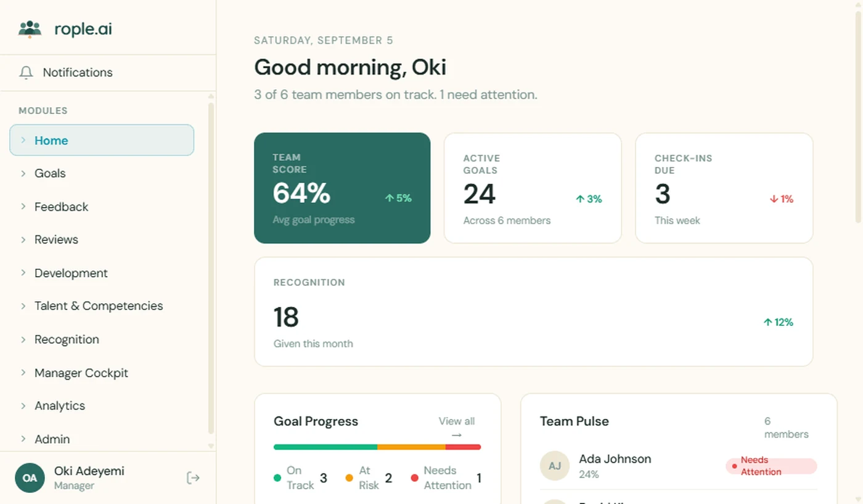Open the Reviews module

click(102, 240)
